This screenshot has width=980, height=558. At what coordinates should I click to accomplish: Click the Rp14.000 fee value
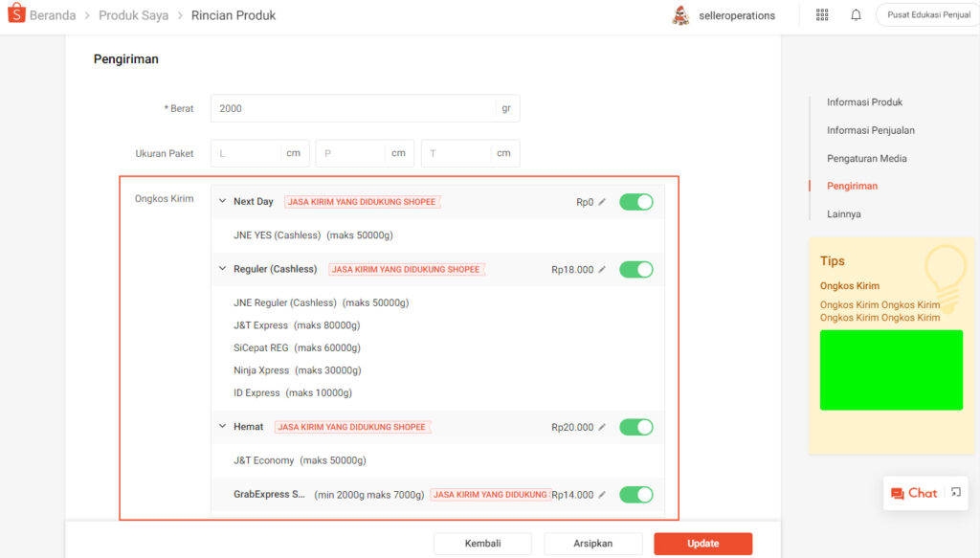pos(572,495)
